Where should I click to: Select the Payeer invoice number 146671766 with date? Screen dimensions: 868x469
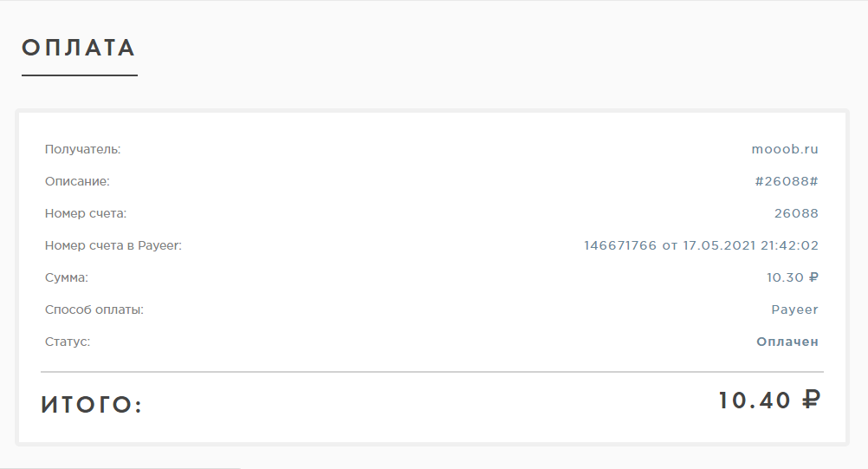(701, 245)
